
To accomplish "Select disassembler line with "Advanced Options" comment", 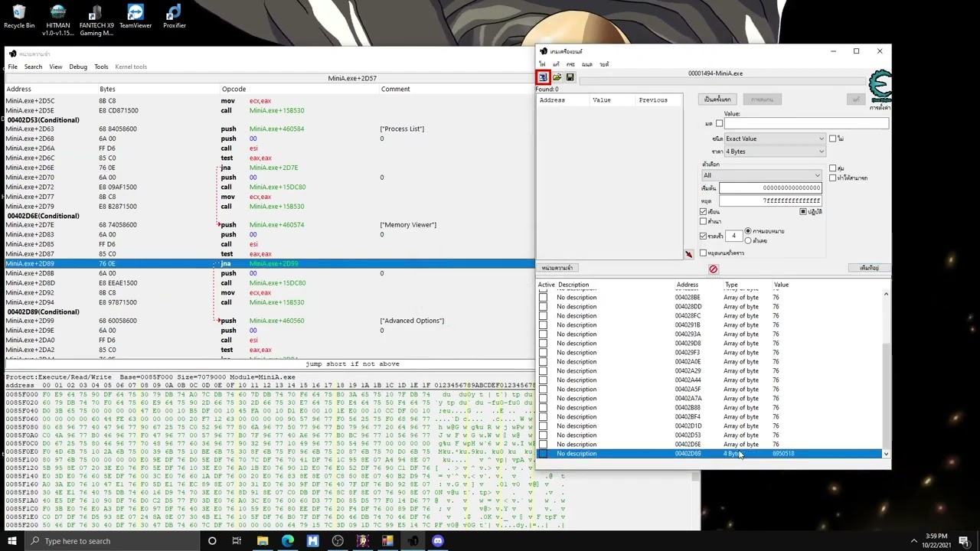I will tap(268, 321).
